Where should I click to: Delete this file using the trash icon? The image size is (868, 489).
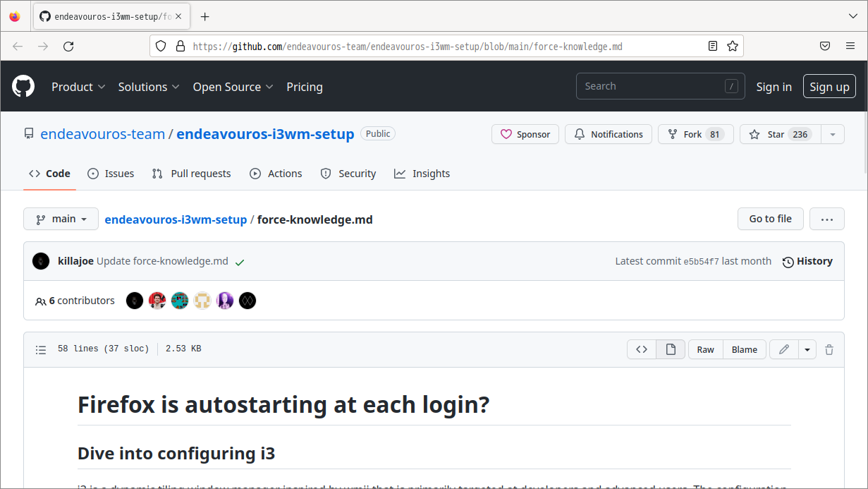coord(829,349)
